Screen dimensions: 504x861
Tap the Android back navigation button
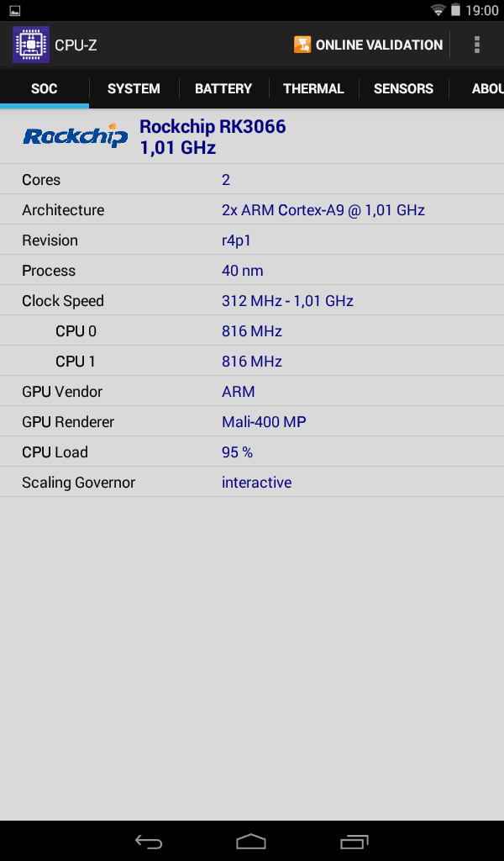pos(149,841)
